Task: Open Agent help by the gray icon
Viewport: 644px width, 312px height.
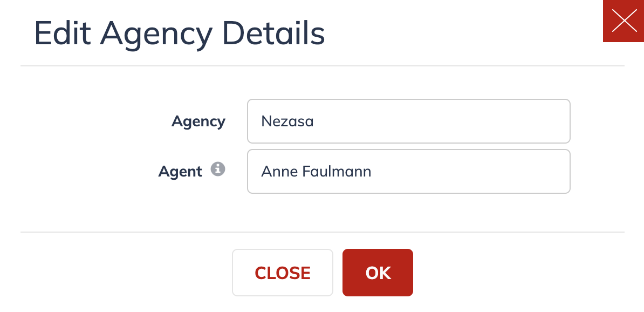Action: click(x=218, y=169)
